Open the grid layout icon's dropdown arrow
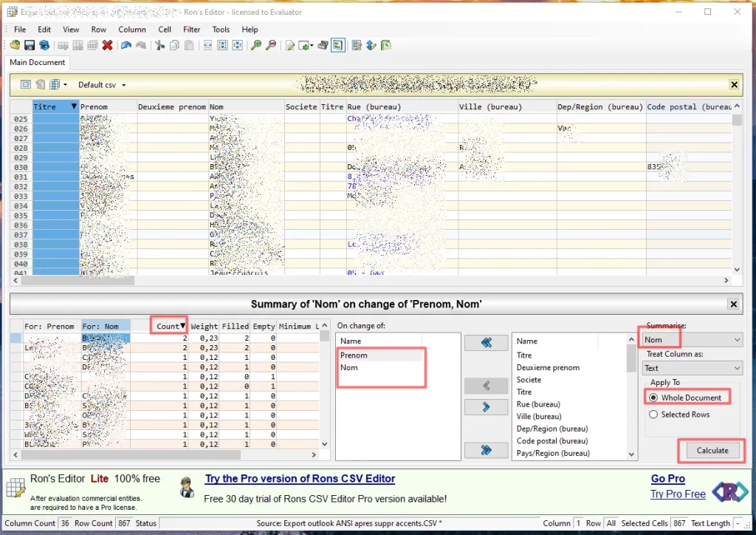This screenshot has width=756, height=535. (65, 85)
